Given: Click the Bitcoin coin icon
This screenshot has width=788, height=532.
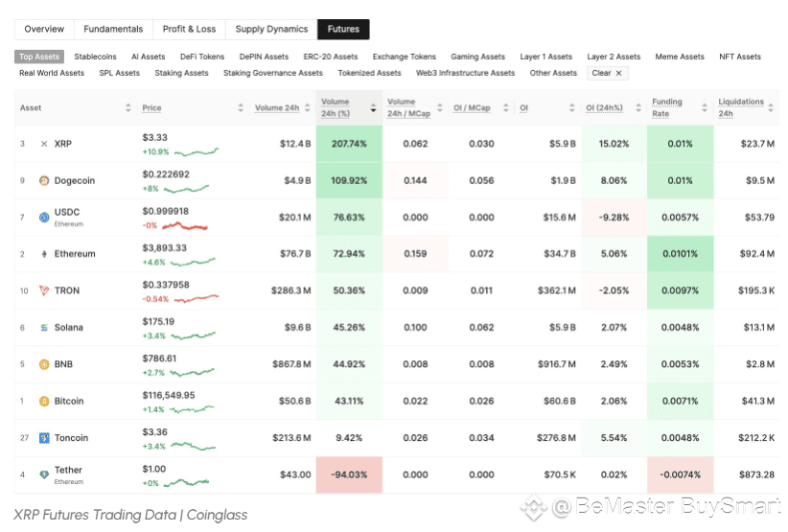Looking at the screenshot, I should (x=44, y=402).
